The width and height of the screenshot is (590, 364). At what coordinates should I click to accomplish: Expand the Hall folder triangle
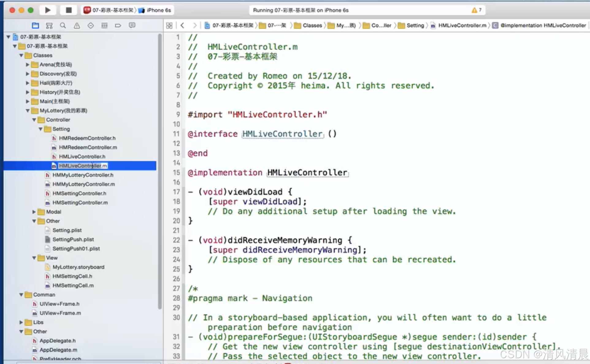click(28, 83)
